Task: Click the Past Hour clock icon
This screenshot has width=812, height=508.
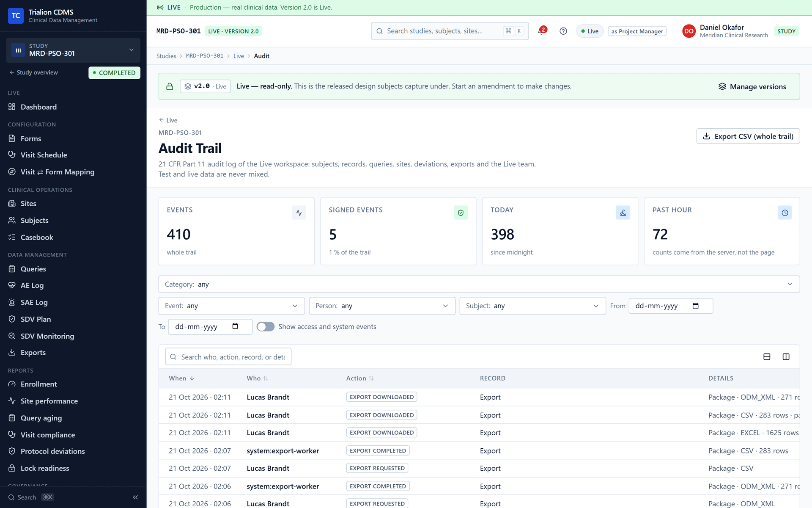Action: coord(785,213)
